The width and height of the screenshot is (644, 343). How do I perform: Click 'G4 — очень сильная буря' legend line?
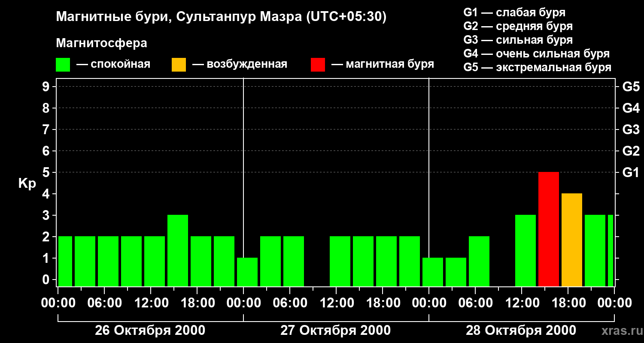(536, 54)
